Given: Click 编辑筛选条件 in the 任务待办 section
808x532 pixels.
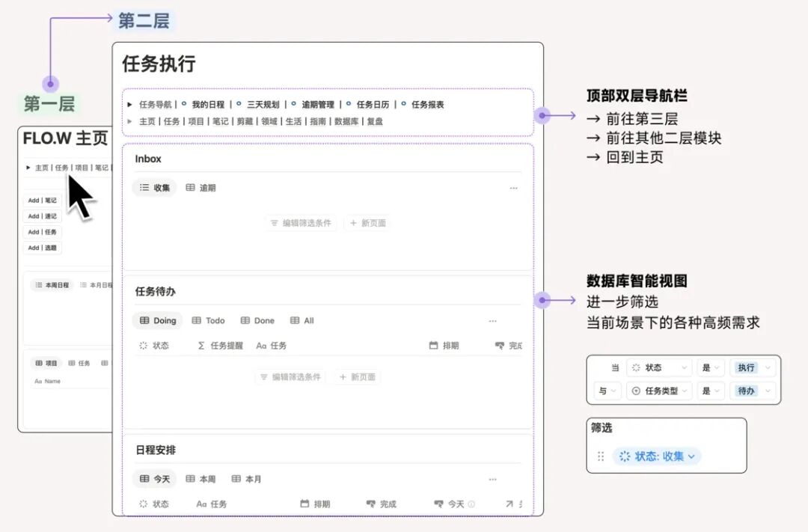Looking at the screenshot, I should [290, 377].
